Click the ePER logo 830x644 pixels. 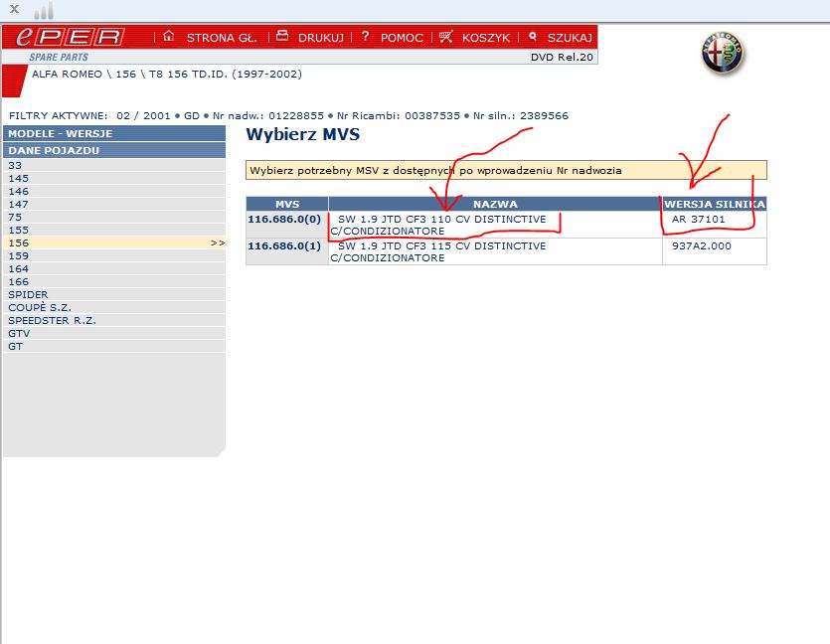click(70, 37)
